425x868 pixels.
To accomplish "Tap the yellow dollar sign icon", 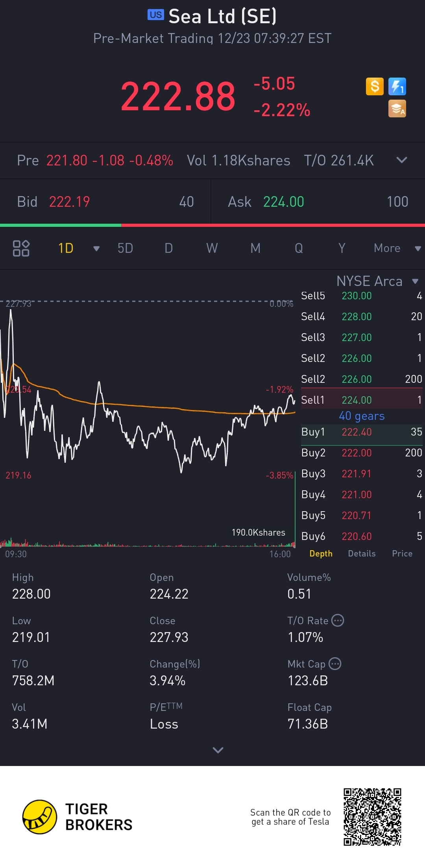I will (375, 86).
